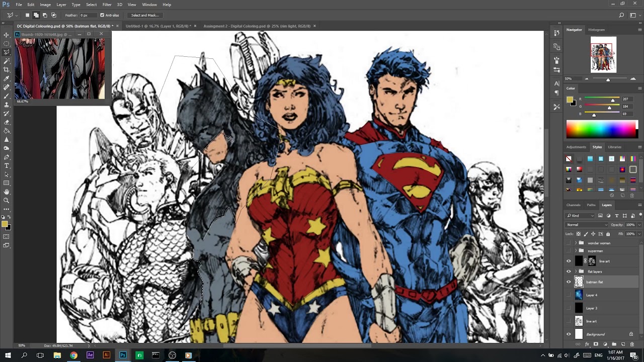Open the Image menu
The width and height of the screenshot is (644, 362).
pyautogui.click(x=45, y=5)
